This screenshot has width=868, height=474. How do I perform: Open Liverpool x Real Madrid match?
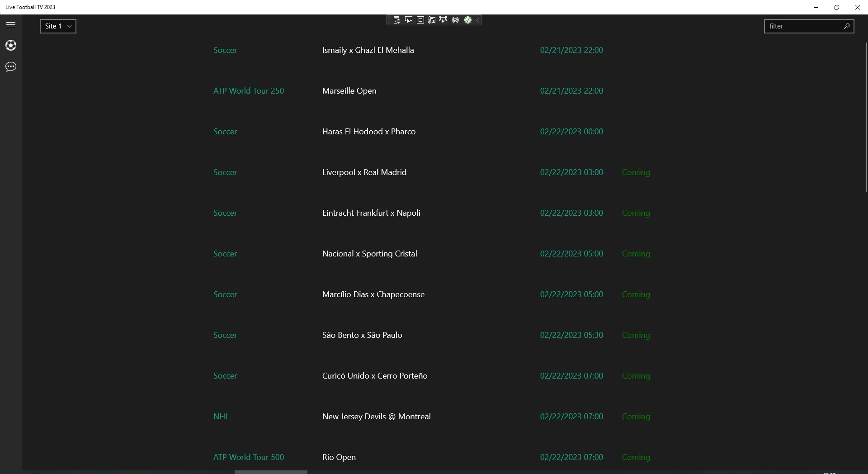point(364,172)
